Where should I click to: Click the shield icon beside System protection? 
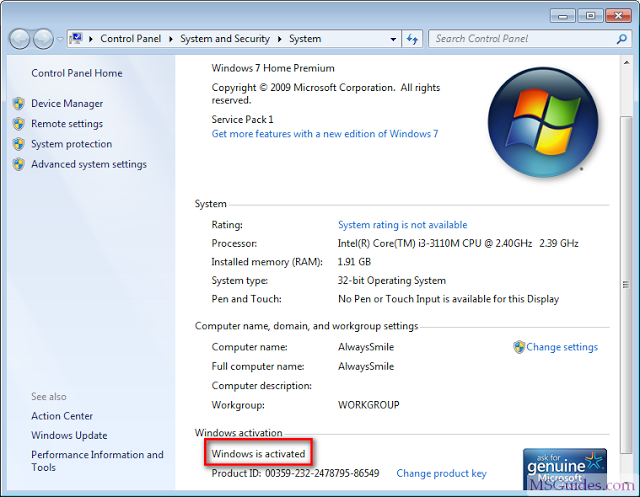(18, 144)
